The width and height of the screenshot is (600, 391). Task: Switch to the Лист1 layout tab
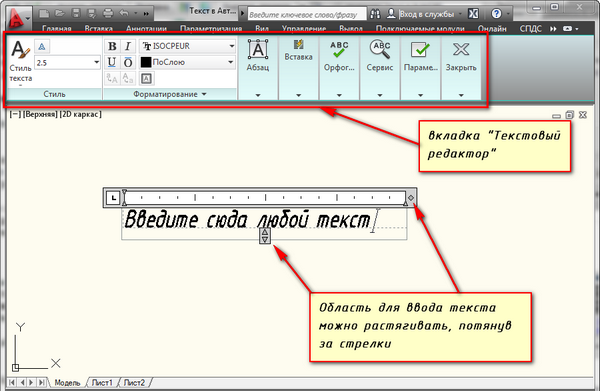[x=102, y=383]
